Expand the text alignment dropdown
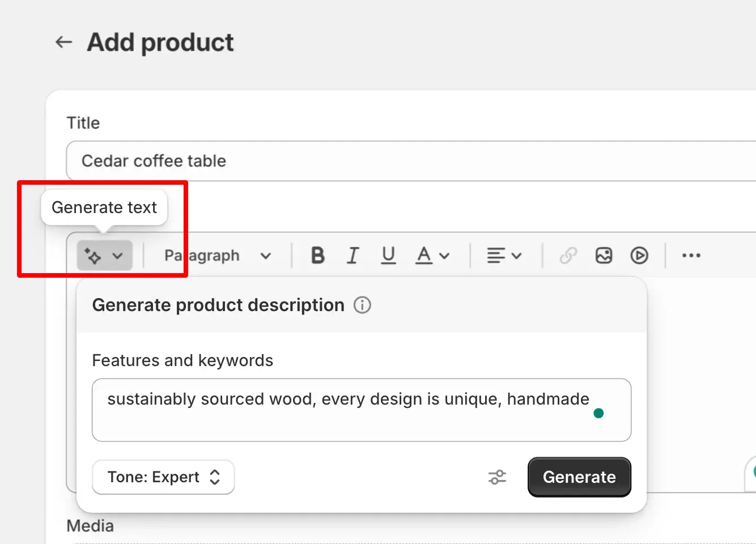The image size is (756, 544). click(x=504, y=256)
